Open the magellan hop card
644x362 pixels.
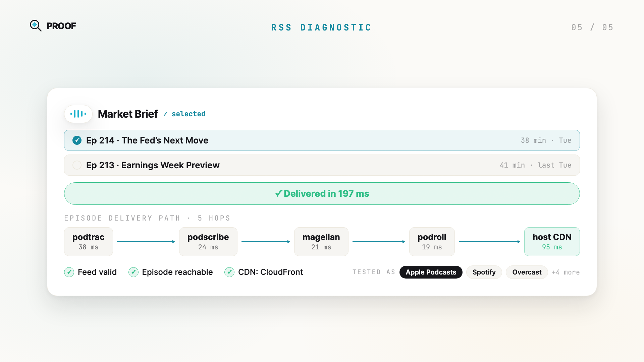point(321,242)
